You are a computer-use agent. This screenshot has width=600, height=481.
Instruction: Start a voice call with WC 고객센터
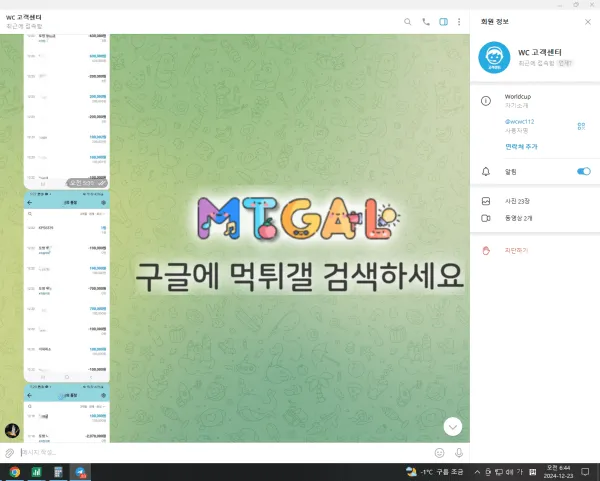click(426, 22)
